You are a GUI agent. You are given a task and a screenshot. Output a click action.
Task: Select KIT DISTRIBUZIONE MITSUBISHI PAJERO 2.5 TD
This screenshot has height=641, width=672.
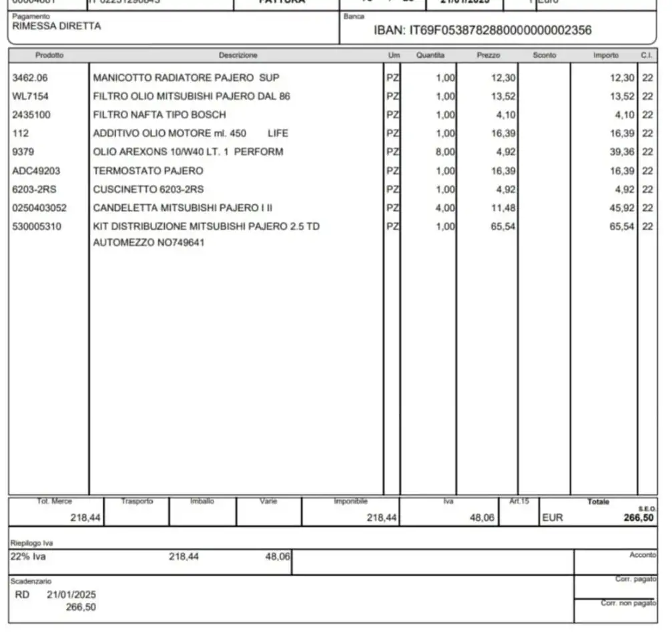206,226
